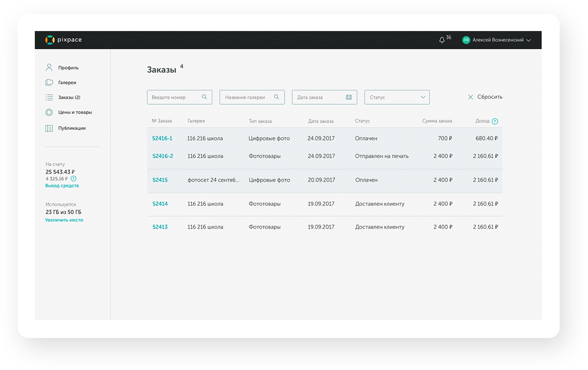Click the Профиль person icon
588x370 pixels.
click(49, 67)
